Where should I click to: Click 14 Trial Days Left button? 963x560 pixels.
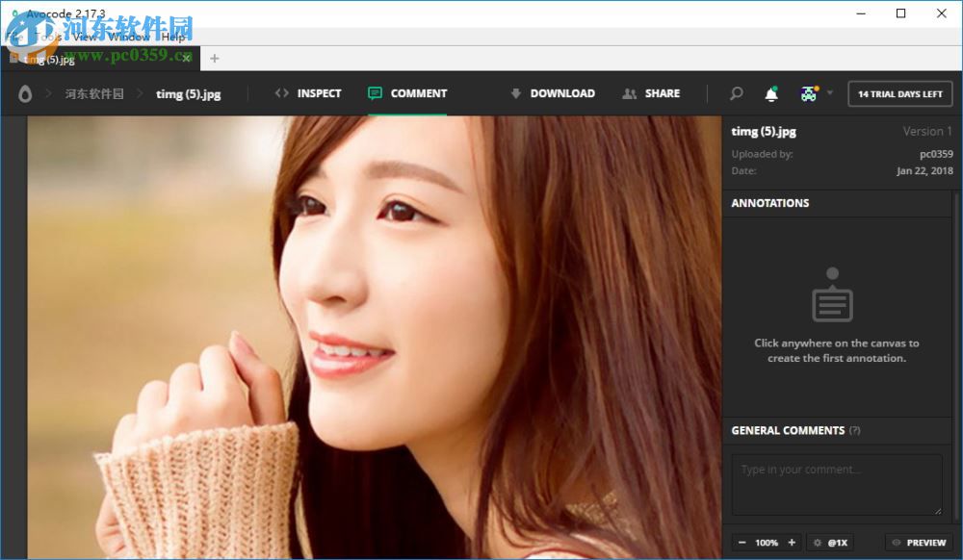tap(899, 94)
